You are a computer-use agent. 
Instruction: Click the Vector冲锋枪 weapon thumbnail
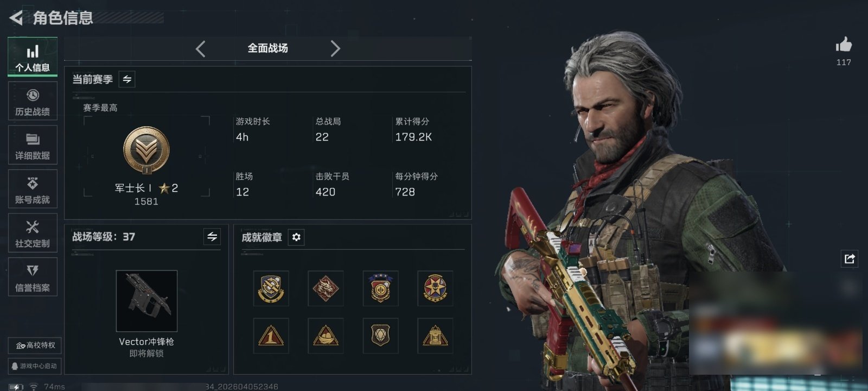(x=146, y=301)
